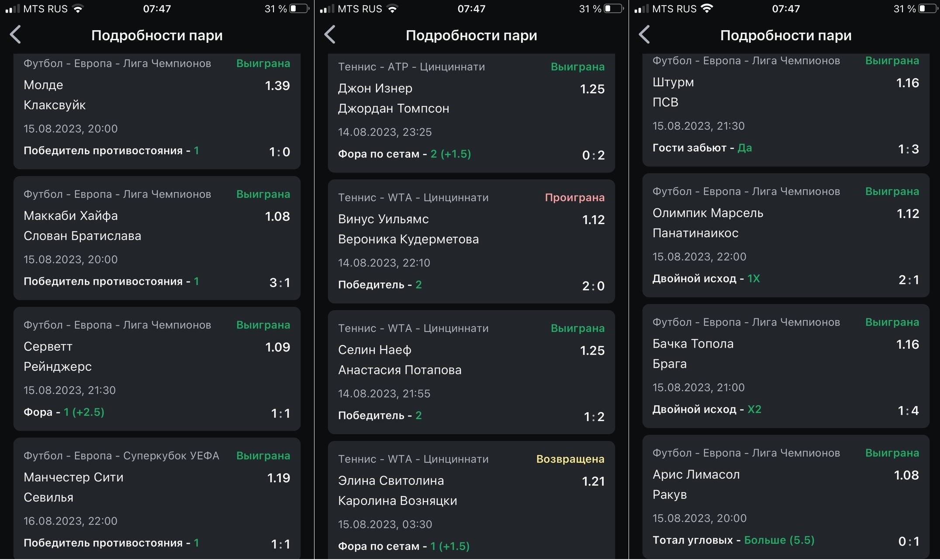
Task: Tap the back arrow in the leftmost screen
Action: tap(16, 35)
